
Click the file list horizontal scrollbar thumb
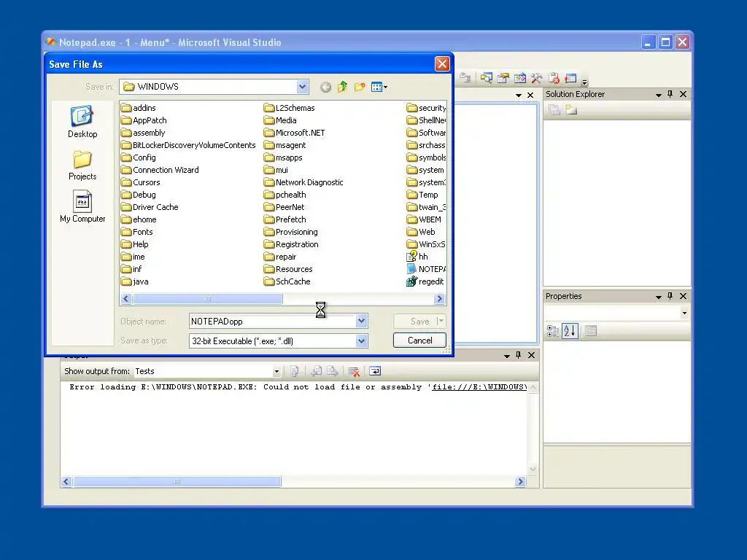[x=208, y=298]
